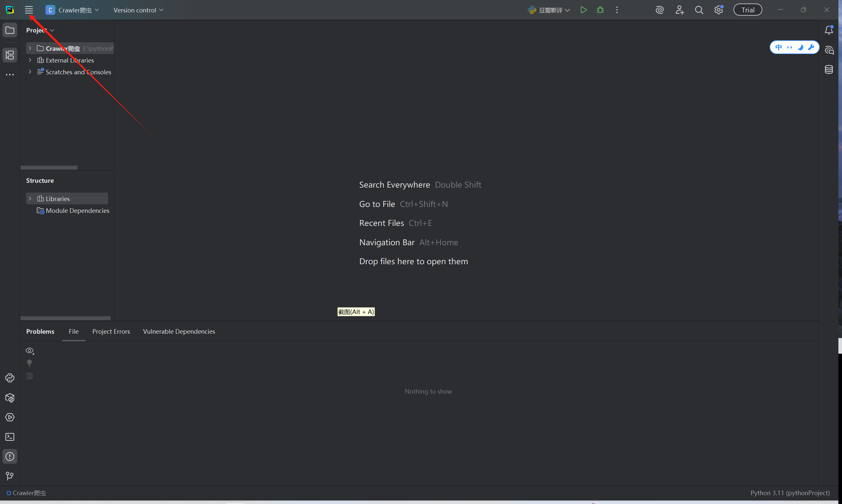Toggle the Project tool window folder icon
The height and width of the screenshot is (504, 842).
coord(10,30)
